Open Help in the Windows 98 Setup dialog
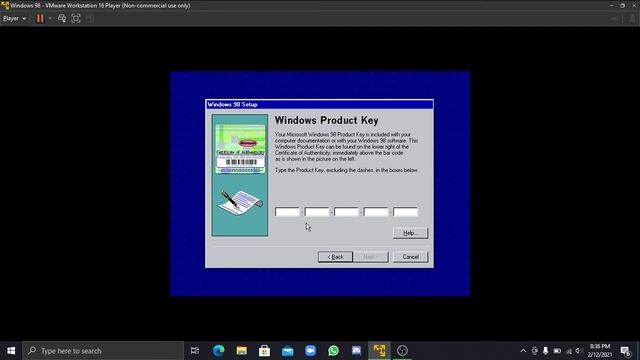The height and width of the screenshot is (360, 640). pyautogui.click(x=410, y=233)
